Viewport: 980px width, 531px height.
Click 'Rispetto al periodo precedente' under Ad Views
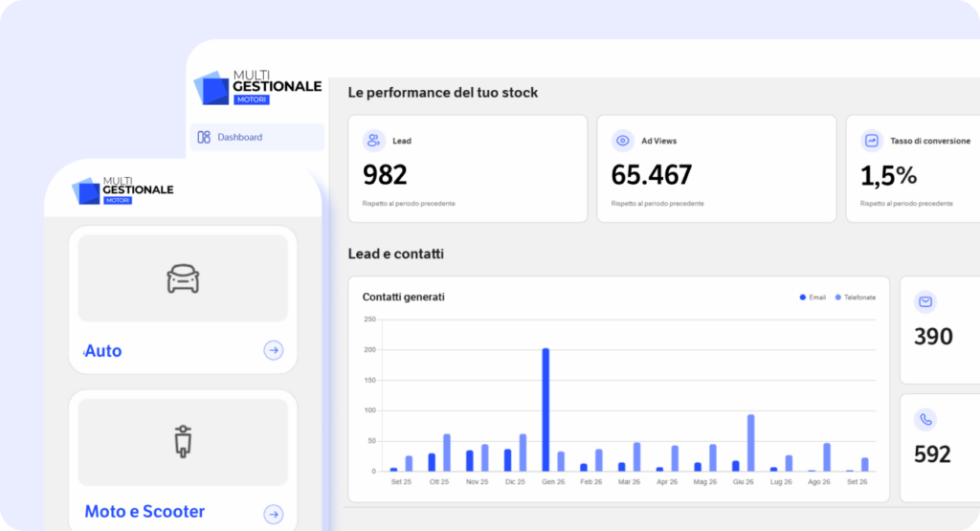tap(657, 204)
